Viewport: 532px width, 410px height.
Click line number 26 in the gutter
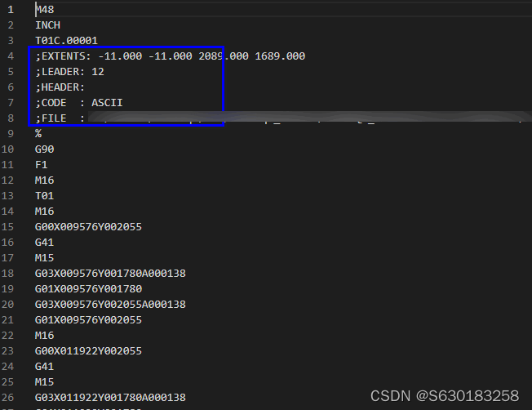tap(7, 398)
